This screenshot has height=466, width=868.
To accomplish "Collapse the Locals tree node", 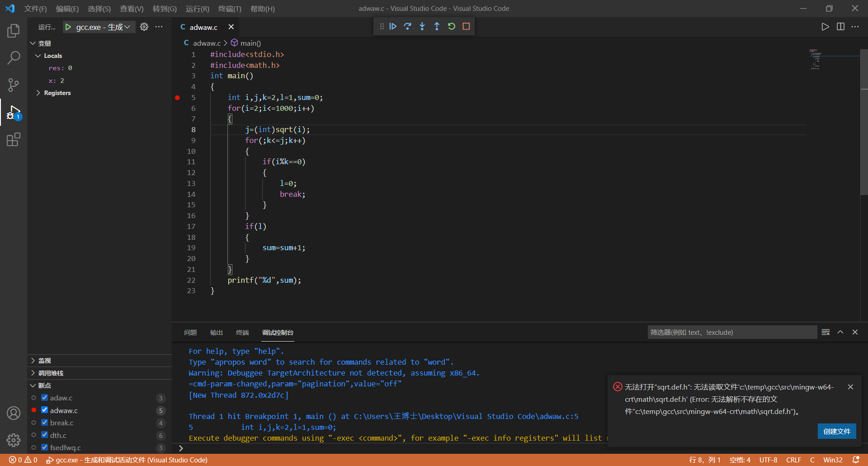I will coord(38,56).
